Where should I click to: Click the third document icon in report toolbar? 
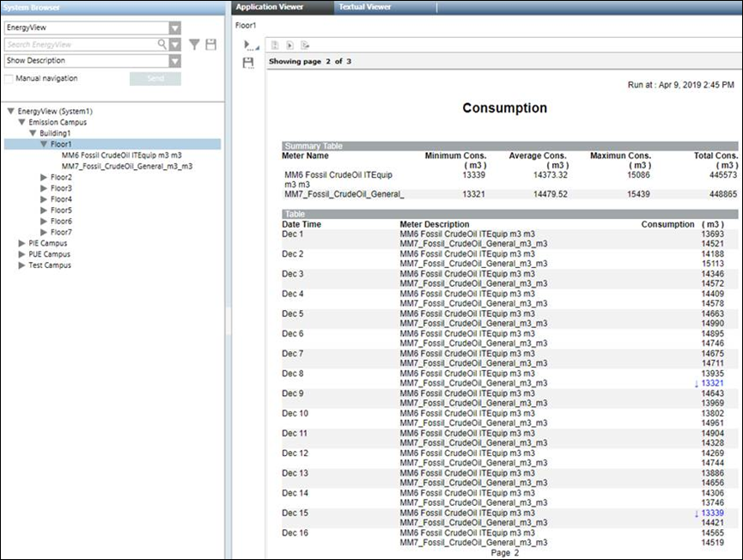pyautogui.click(x=305, y=45)
